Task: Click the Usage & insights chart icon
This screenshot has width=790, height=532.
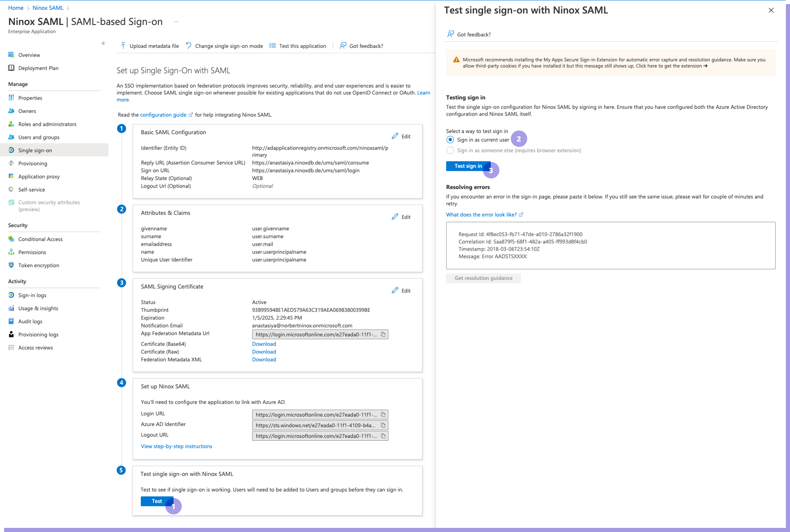Action: pos(11,308)
